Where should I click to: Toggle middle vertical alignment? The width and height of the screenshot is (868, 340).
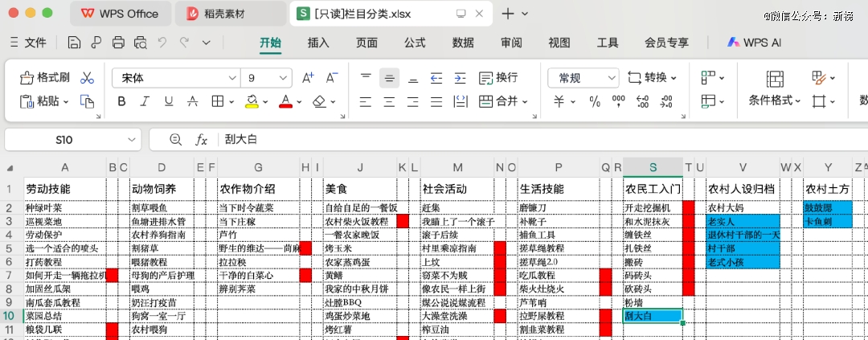tap(389, 78)
